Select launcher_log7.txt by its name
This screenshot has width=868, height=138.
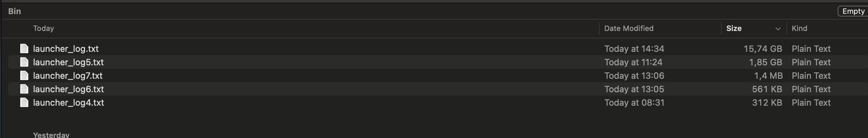pos(68,76)
